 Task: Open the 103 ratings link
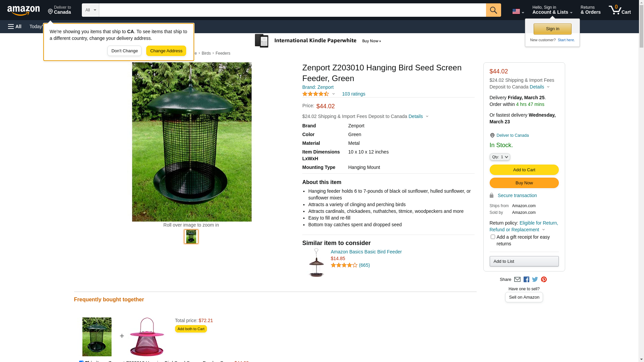coord(354,94)
